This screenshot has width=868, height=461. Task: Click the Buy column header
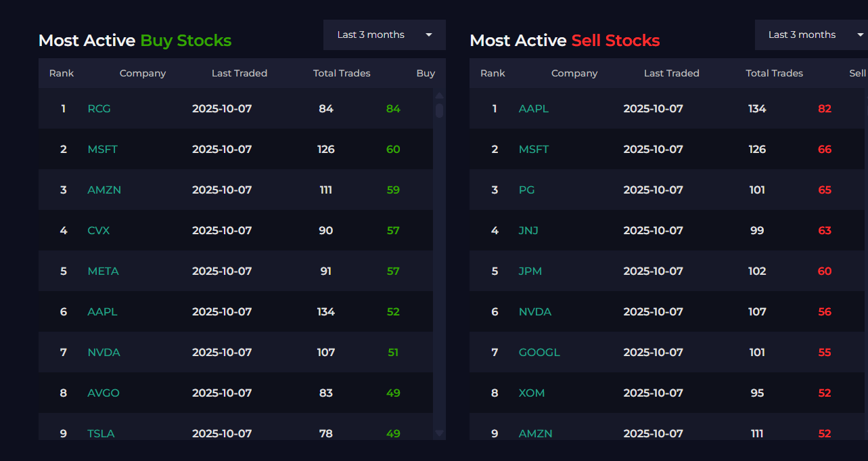[426, 73]
